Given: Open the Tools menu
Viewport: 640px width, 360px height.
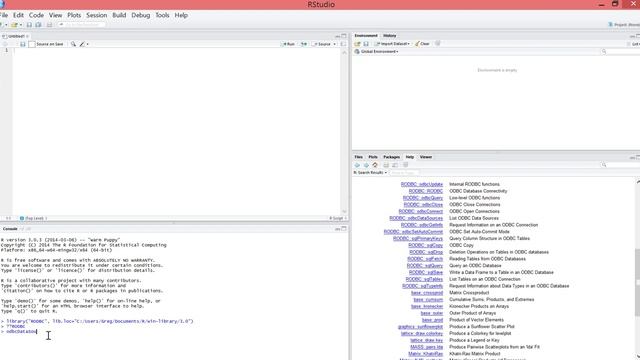Looking at the screenshot, I should click(x=162, y=15).
